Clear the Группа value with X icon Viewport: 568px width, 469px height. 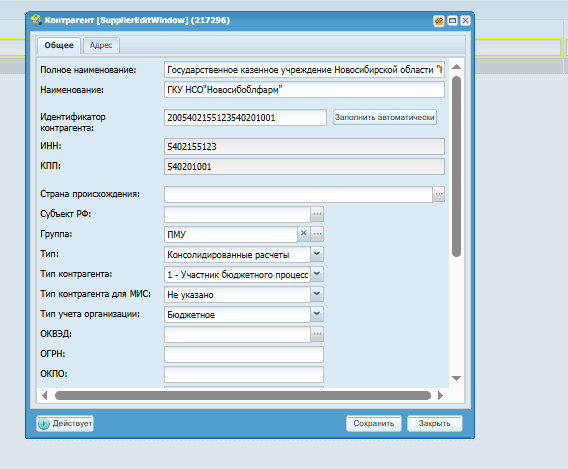coord(304,234)
